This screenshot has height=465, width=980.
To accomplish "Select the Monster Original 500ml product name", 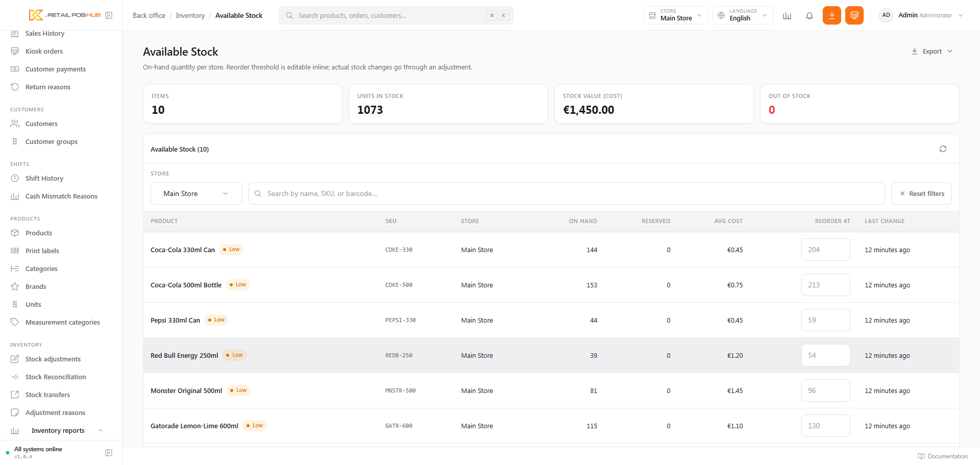I will pos(186,391).
